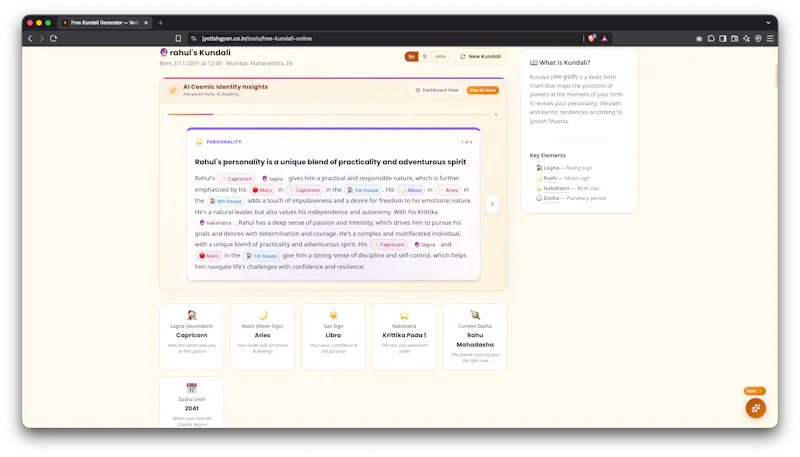Click the Dasha Until 2041 card
Viewport: 800px width, 457px height.
(191, 402)
